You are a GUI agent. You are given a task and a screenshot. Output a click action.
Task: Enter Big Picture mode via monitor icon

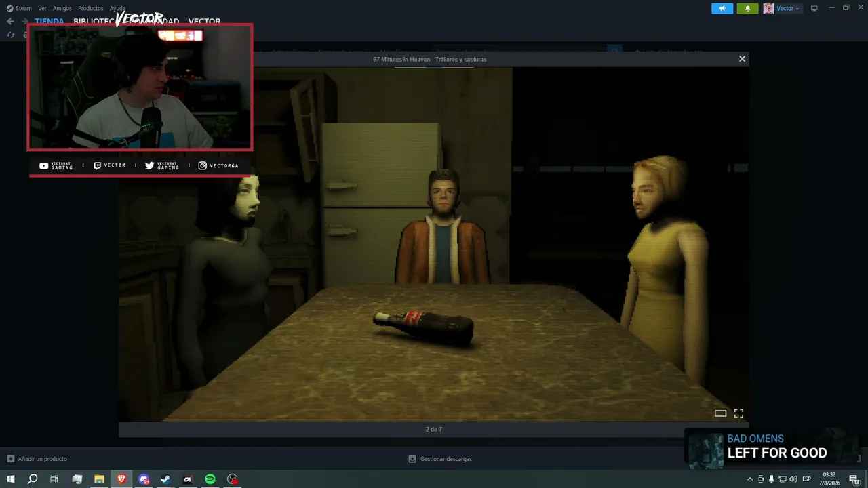814,9
